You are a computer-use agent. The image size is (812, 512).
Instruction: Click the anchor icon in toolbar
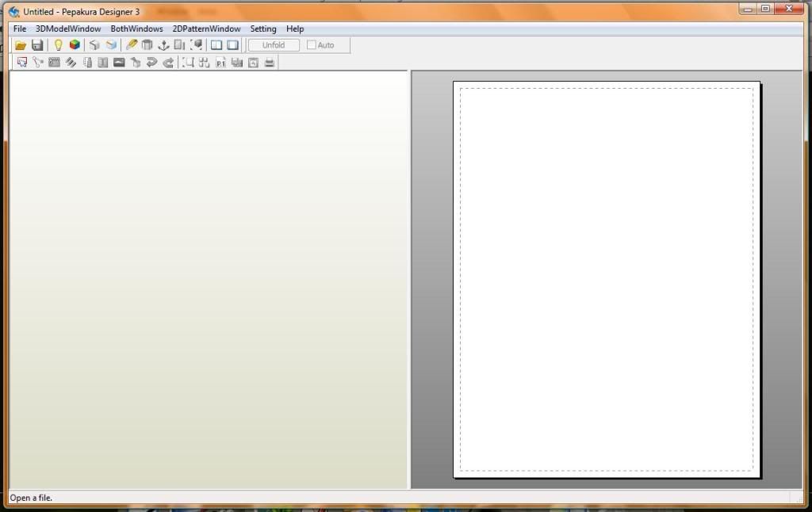click(163, 45)
